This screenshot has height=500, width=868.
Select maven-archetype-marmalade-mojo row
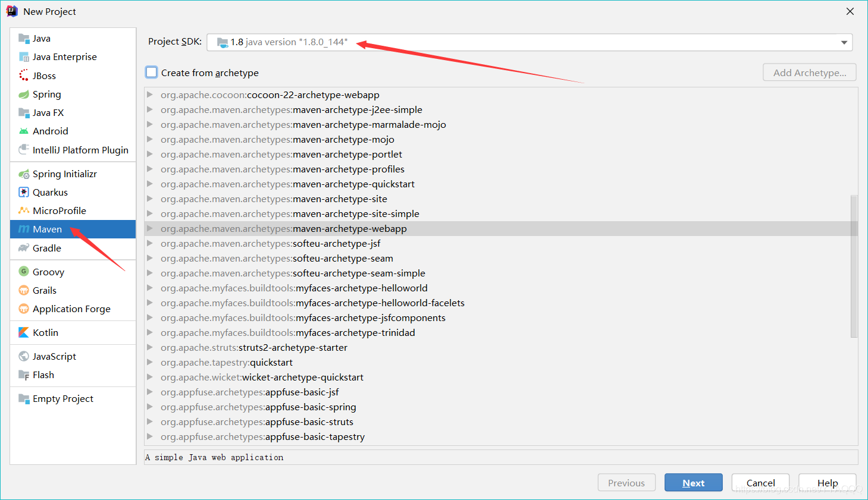point(501,124)
